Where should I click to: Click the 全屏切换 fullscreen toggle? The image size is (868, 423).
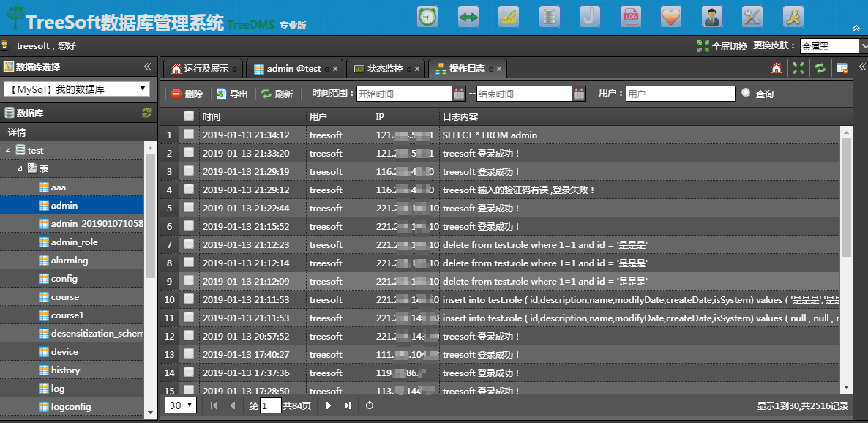[x=722, y=46]
